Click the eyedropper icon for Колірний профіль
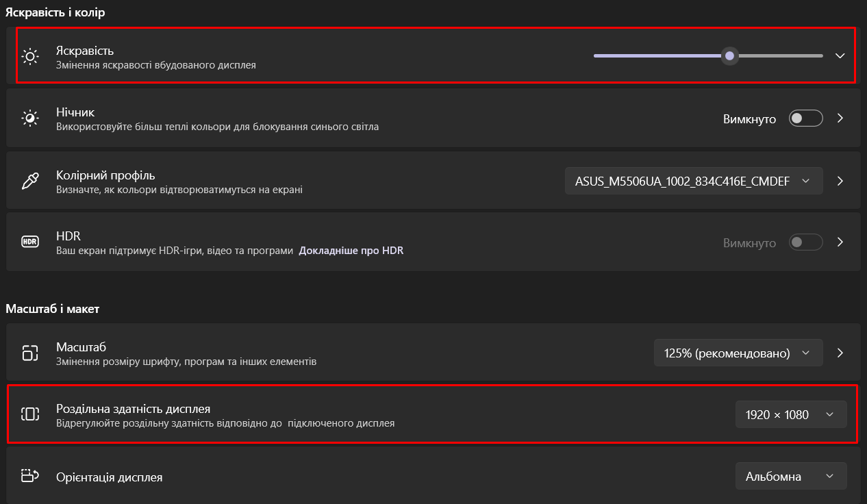Image resolution: width=867 pixels, height=504 pixels. [x=30, y=181]
